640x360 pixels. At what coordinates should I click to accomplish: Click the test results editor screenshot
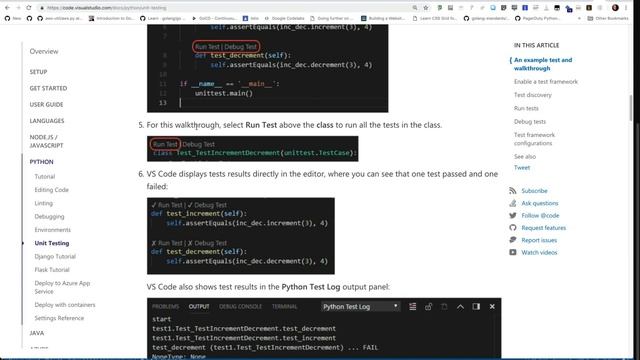[241, 236]
